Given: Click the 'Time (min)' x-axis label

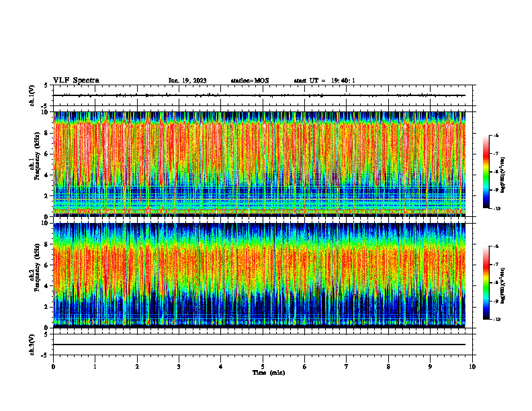Looking at the screenshot, I should 269,373.
